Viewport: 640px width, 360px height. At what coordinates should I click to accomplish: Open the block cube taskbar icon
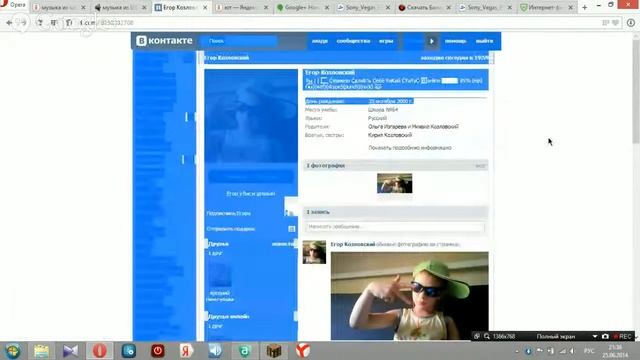pyautogui.click(x=273, y=351)
